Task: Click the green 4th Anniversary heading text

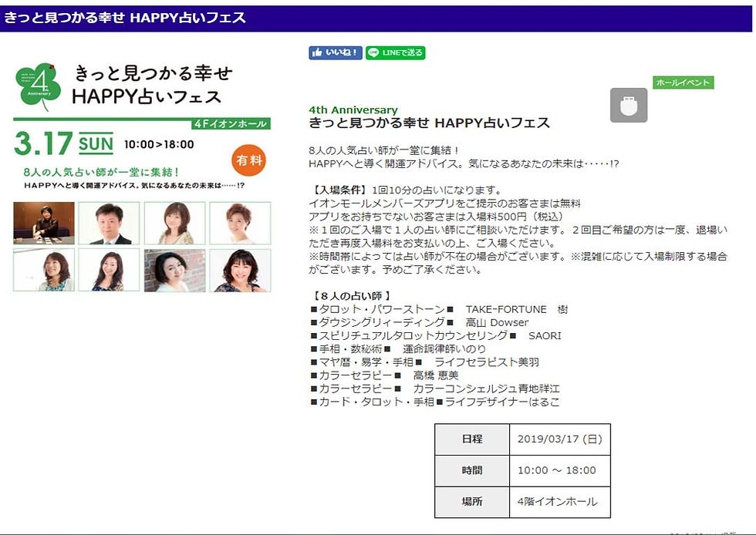Action: tap(353, 110)
